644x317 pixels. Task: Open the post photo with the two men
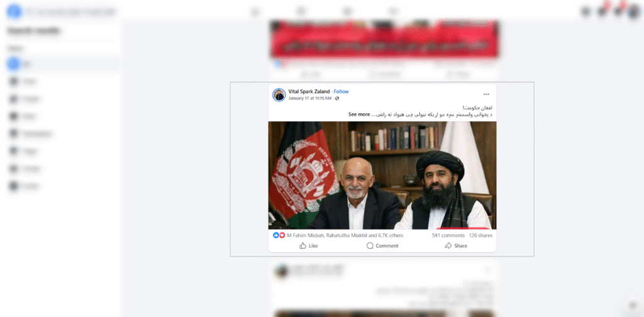click(x=382, y=175)
